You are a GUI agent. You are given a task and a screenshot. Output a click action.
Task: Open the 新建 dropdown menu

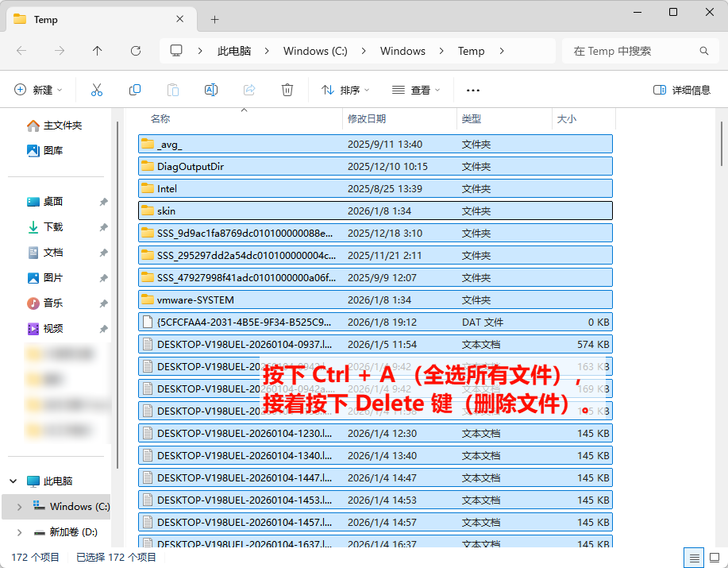pos(39,90)
